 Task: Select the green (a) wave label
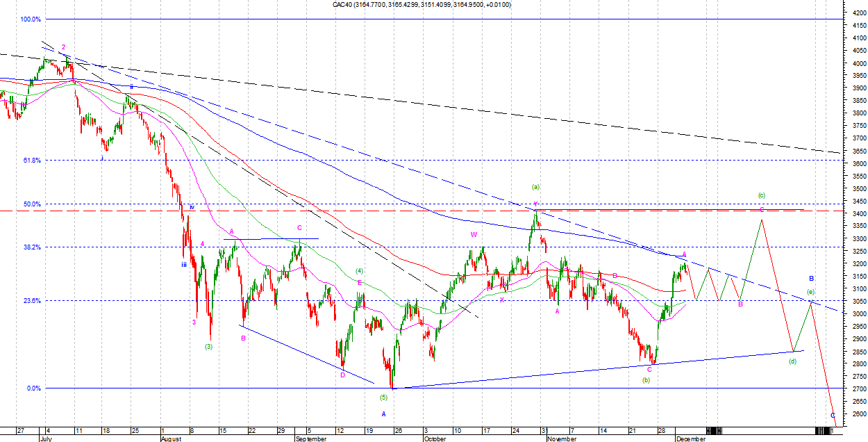[x=535, y=186]
